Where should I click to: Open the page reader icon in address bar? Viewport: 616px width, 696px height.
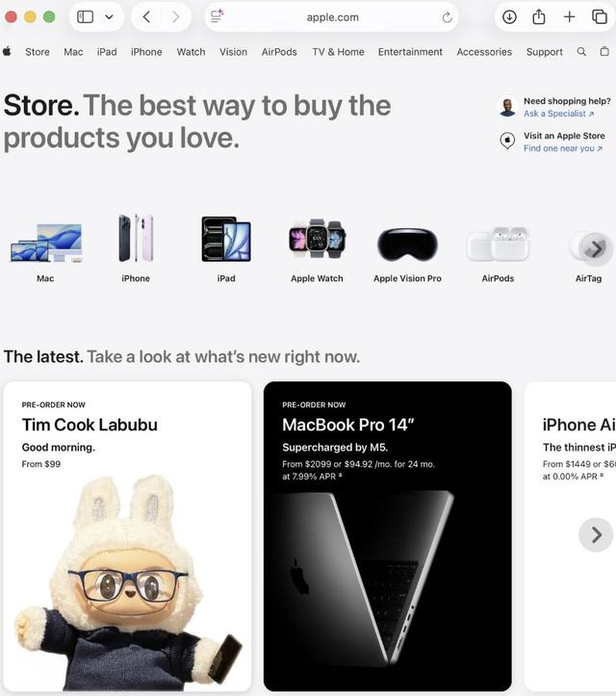click(217, 17)
